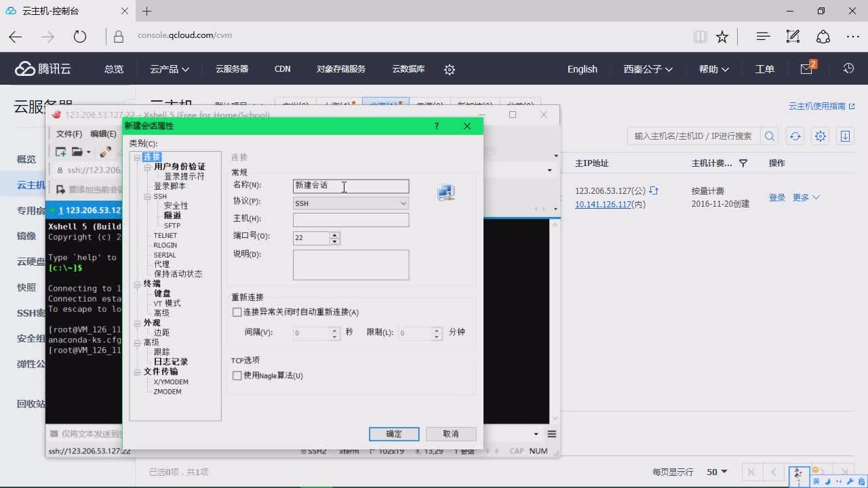Screen dimensions: 868x488
Task: Click the computers icon in session dialog
Action: point(446,193)
